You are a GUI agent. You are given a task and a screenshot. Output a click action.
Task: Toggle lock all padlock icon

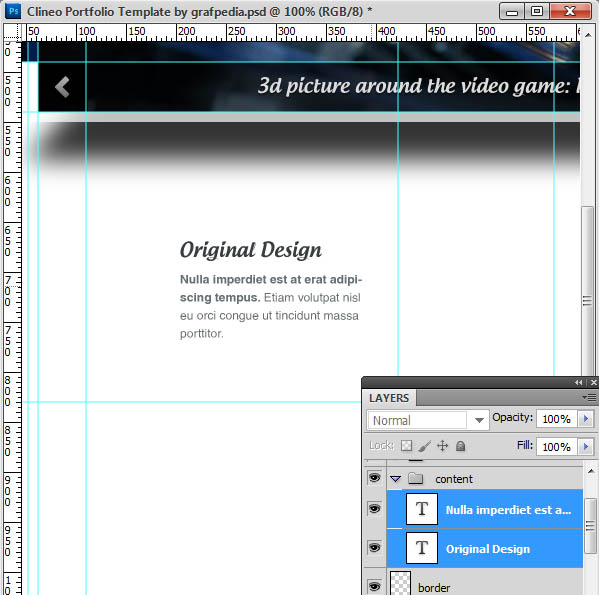460,446
